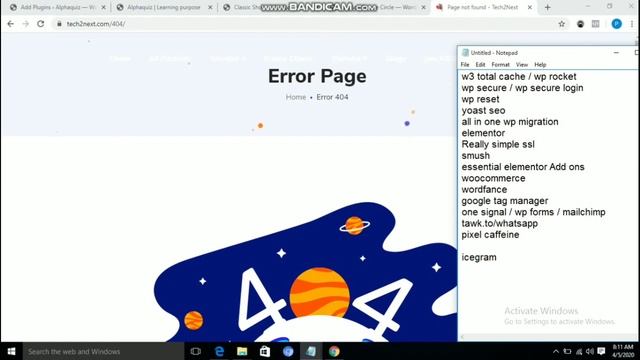Screen dimensions: 640x360
Task: Click the 'Search the web and Windows' box
Action: (103, 351)
